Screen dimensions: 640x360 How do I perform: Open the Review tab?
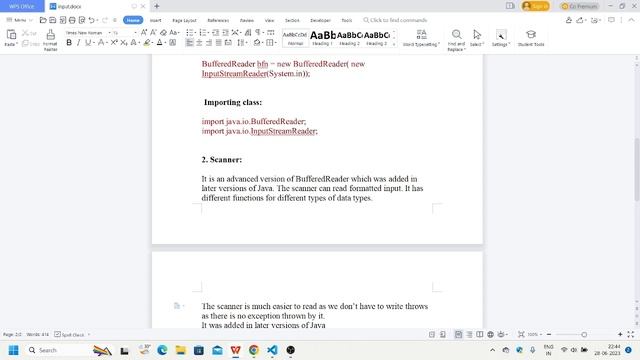tap(247, 20)
